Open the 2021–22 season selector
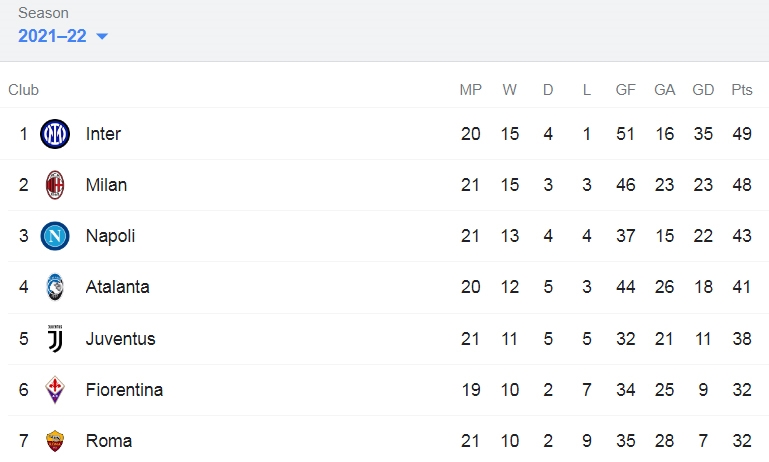The image size is (769, 462). coord(63,36)
